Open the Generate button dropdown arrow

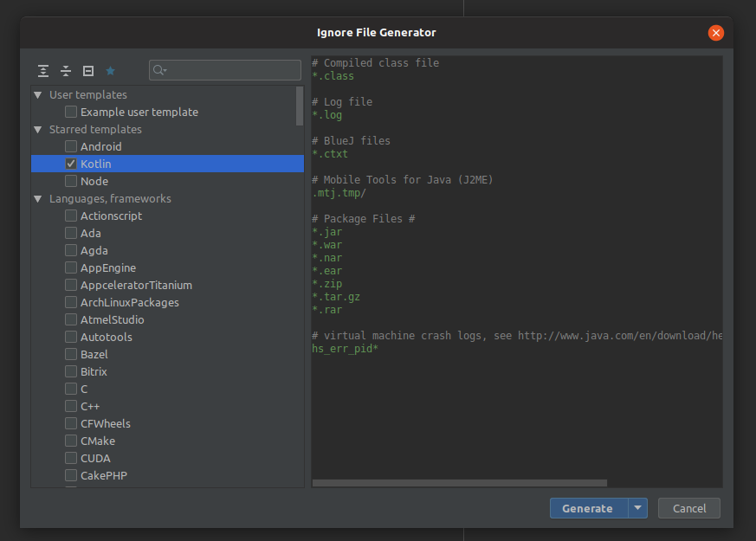point(638,508)
